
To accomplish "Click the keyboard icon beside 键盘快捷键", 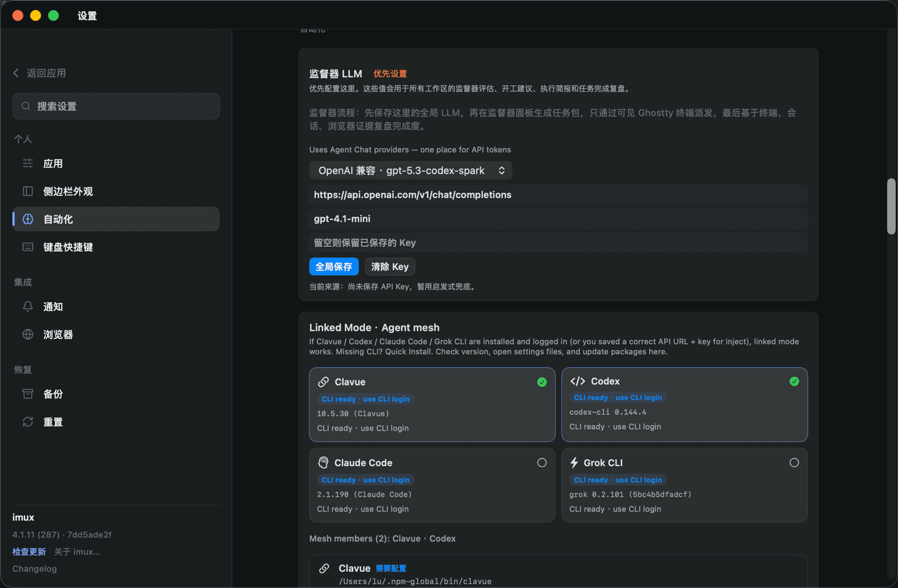I will tap(28, 247).
